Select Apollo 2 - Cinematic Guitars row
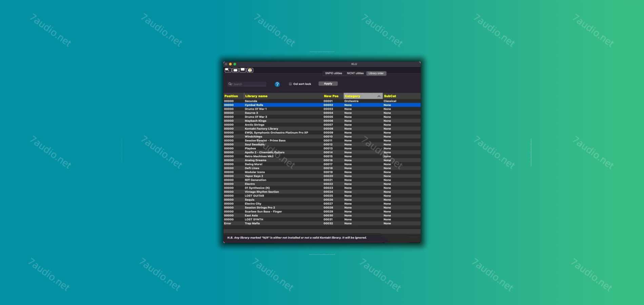 coord(322,152)
